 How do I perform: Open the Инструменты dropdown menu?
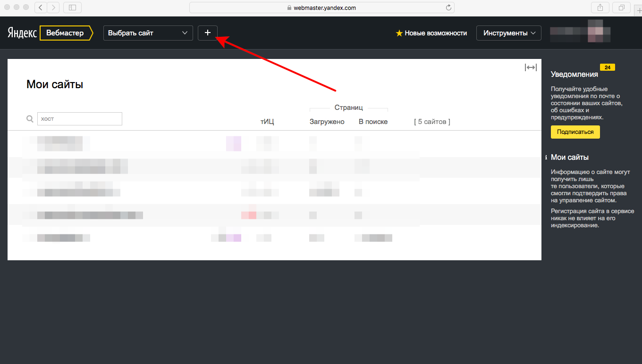click(x=509, y=33)
